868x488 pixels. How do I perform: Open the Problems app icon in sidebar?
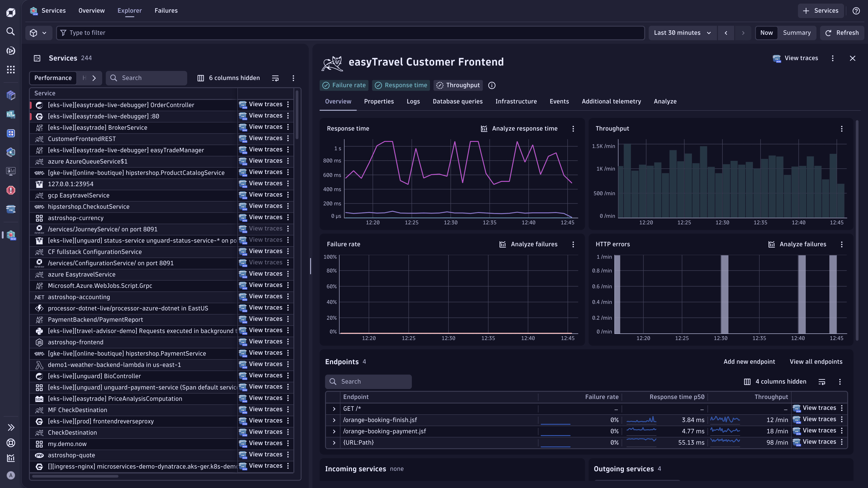[x=10, y=190]
